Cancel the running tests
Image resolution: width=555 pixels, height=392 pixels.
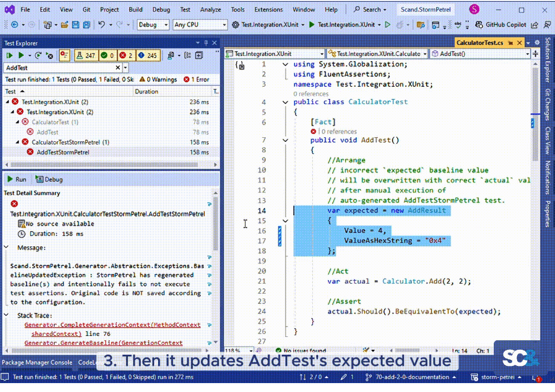[x=50, y=56]
